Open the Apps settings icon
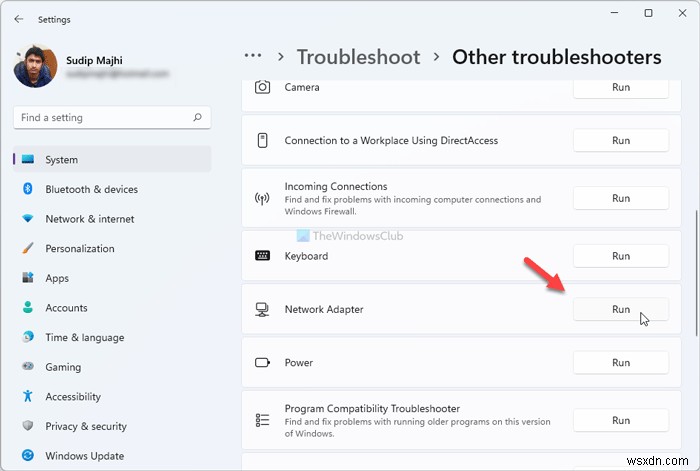Screen dimensions: 700x471 pyautogui.click(x=28, y=278)
